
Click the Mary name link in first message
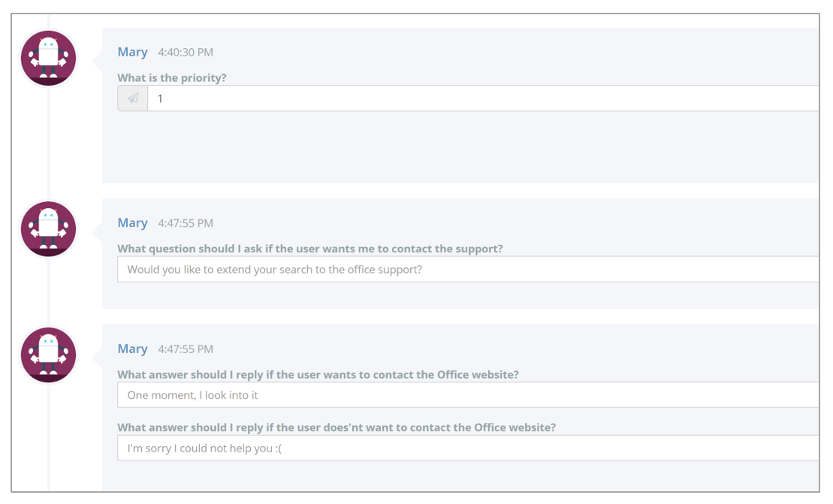tap(132, 52)
